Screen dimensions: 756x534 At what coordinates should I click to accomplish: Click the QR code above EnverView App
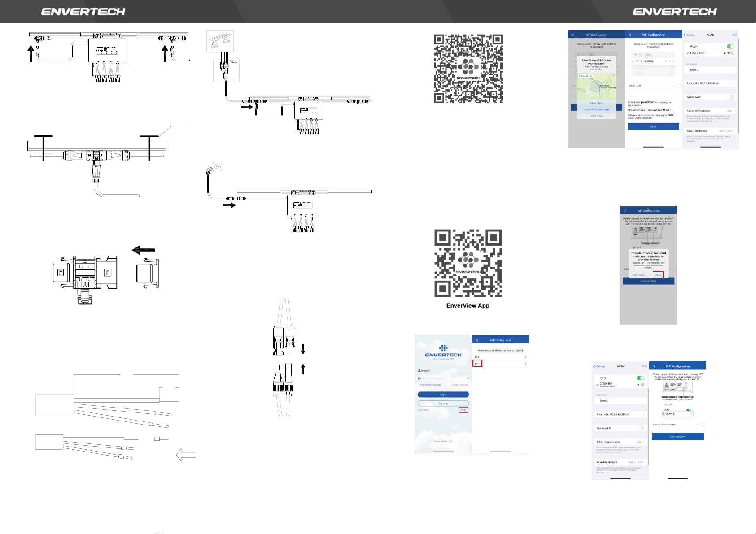[468, 263]
